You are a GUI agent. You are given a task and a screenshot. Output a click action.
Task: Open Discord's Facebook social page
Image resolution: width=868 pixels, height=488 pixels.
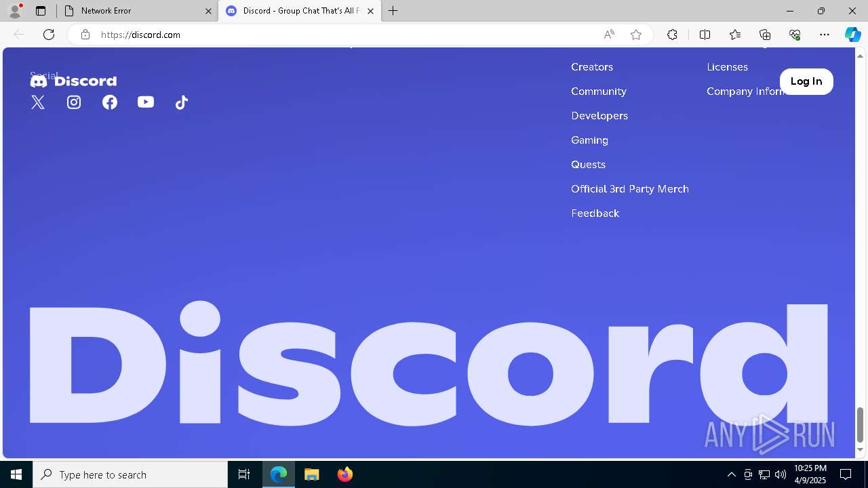110,102
